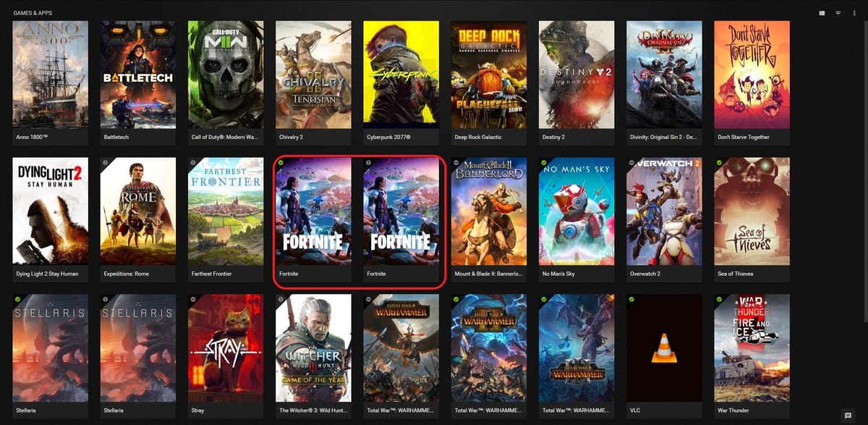Click the Call of Duty: Modern Warfare title label

click(222, 137)
